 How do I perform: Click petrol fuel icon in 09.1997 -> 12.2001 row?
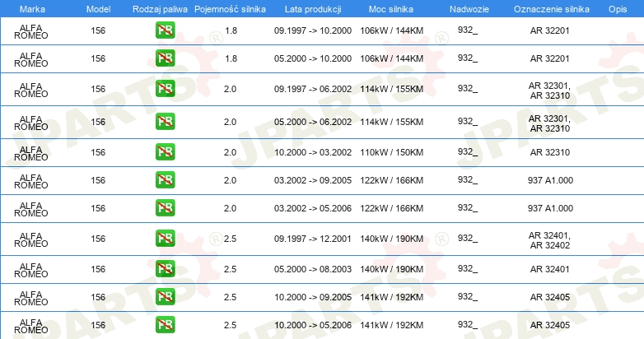pyautogui.click(x=165, y=239)
